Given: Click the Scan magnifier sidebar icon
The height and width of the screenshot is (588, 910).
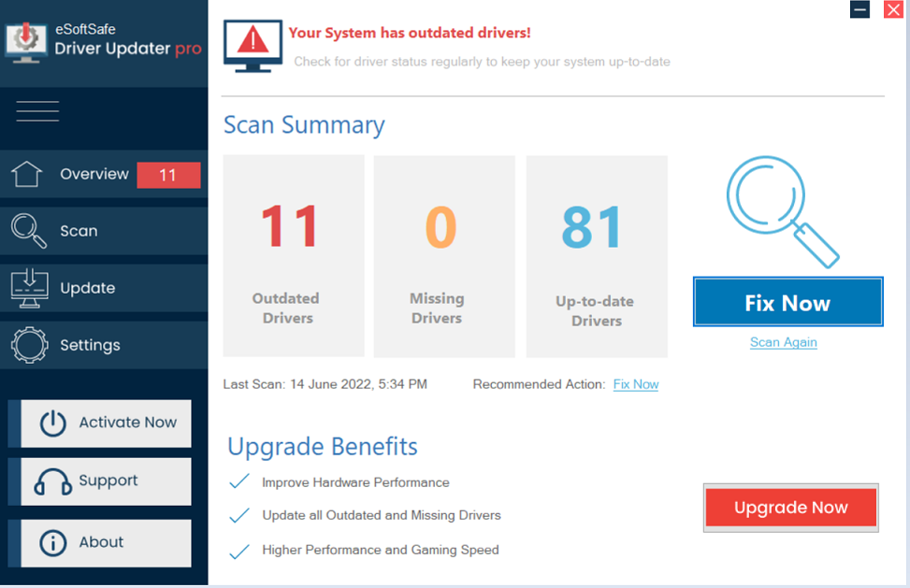Looking at the screenshot, I should [28, 231].
